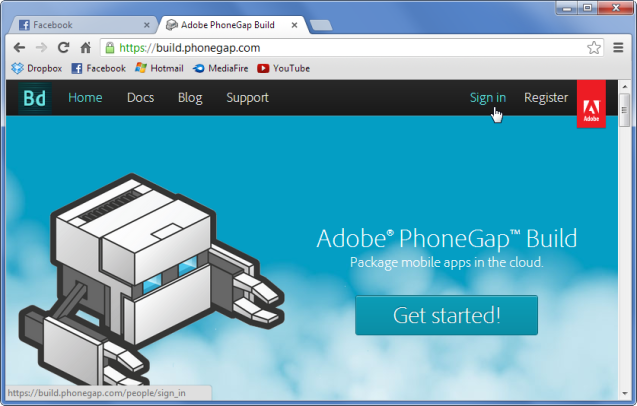Click the browser forward arrow
This screenshot has height=406, width=637.
tap(41, 48)
